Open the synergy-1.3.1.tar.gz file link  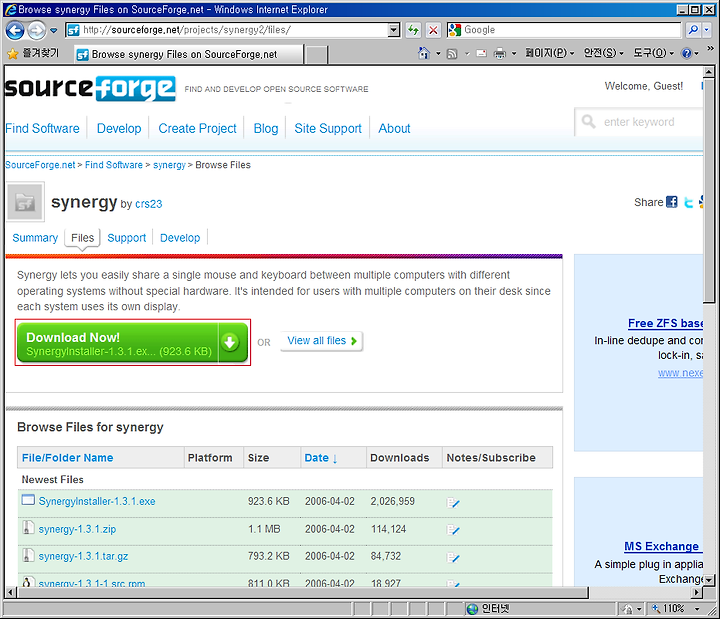click(83, 556)
